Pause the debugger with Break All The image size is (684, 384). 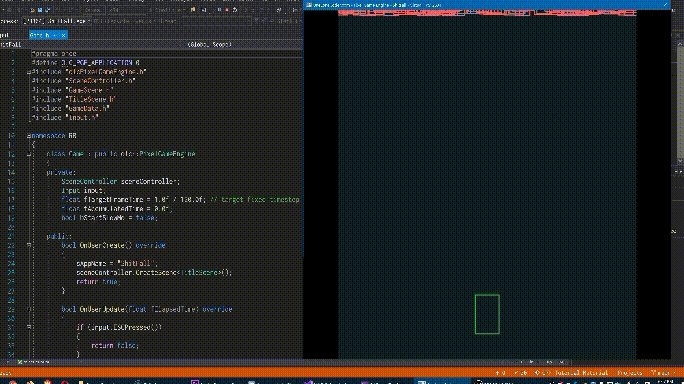(219, 10)
